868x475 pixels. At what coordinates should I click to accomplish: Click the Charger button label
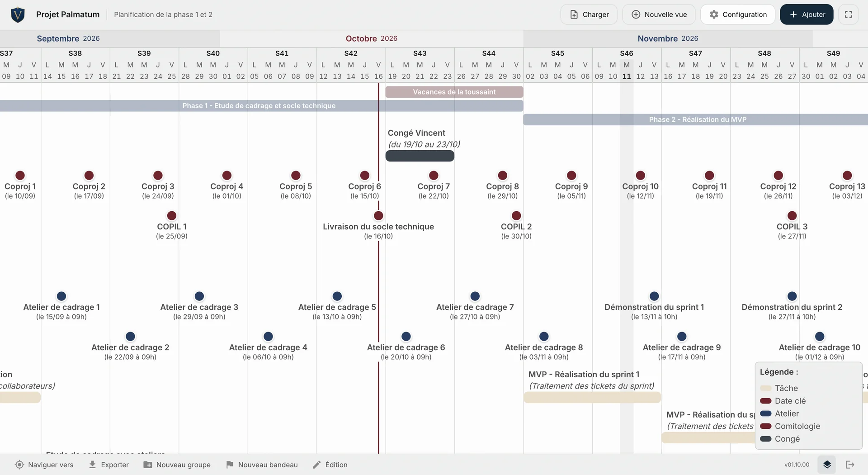tap(595, 14)
